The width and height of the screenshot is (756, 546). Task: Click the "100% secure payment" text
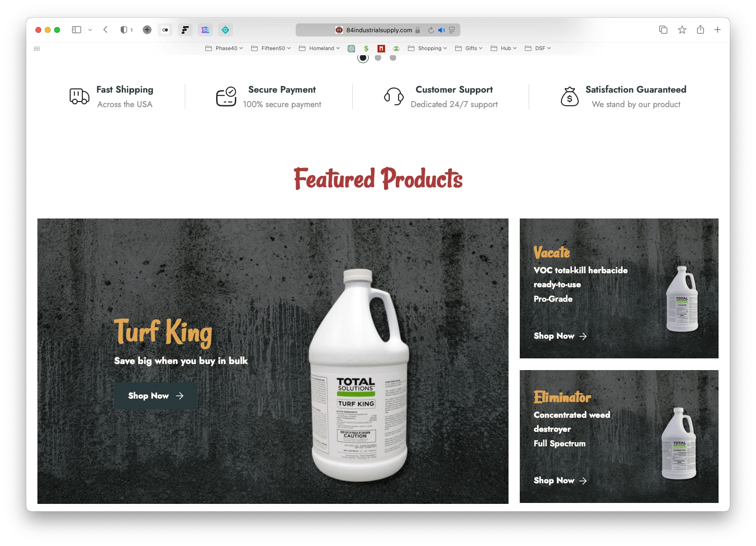(282, 104)
